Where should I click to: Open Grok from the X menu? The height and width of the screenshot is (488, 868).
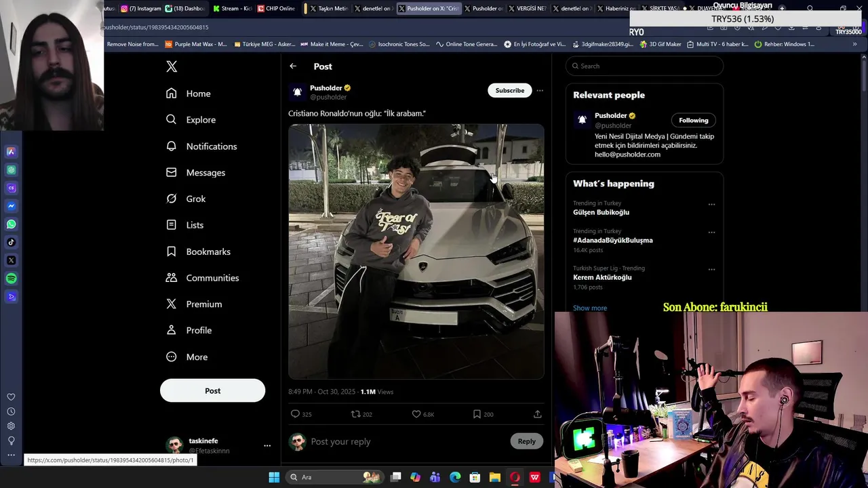click(186, 199)
